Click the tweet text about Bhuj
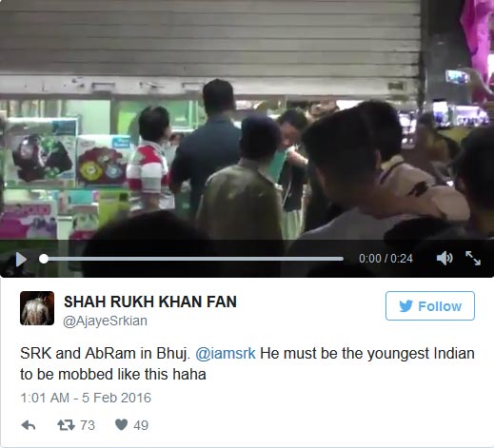Image resolution: width=494 pixels, height=448 pixels. point(247,363)
